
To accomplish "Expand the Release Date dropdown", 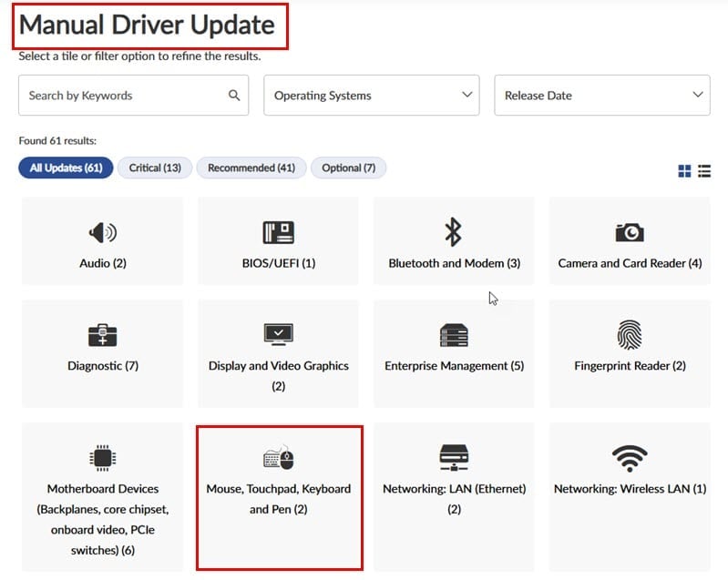I will (602, 95).
